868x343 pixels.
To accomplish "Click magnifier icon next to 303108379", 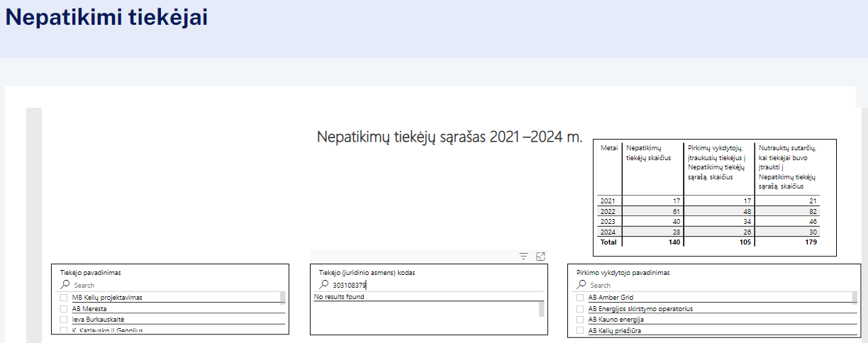I will click(324, 285).
